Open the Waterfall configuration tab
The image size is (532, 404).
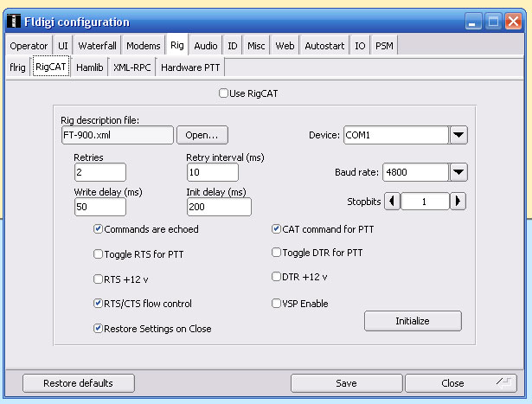click(97, 46)
